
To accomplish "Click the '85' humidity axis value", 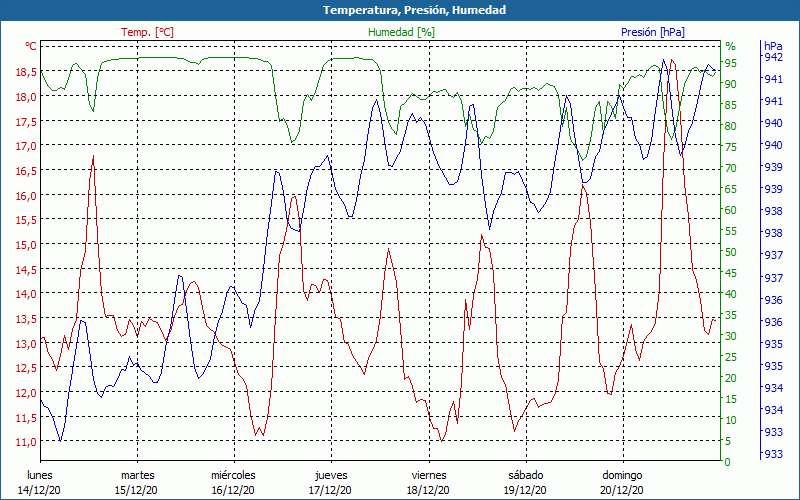I will click(x=731, y=105).
